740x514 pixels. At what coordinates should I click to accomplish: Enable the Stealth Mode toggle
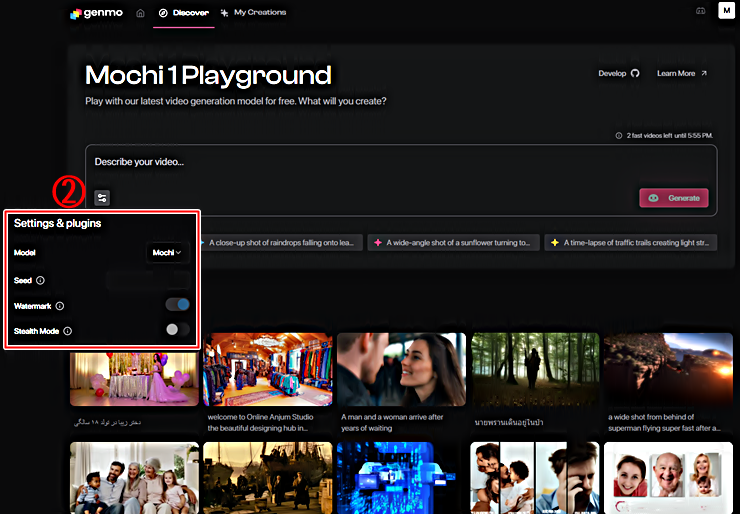tap(177, 329)
